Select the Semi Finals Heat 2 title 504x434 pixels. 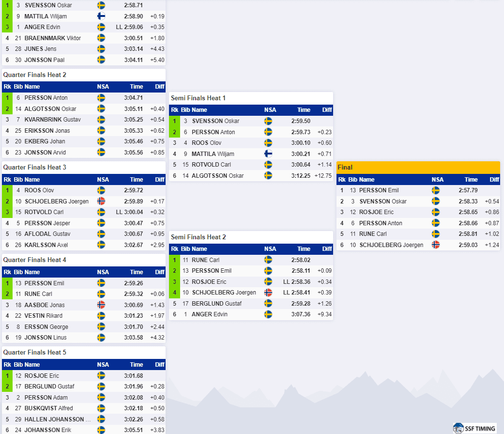click(199, 237)
